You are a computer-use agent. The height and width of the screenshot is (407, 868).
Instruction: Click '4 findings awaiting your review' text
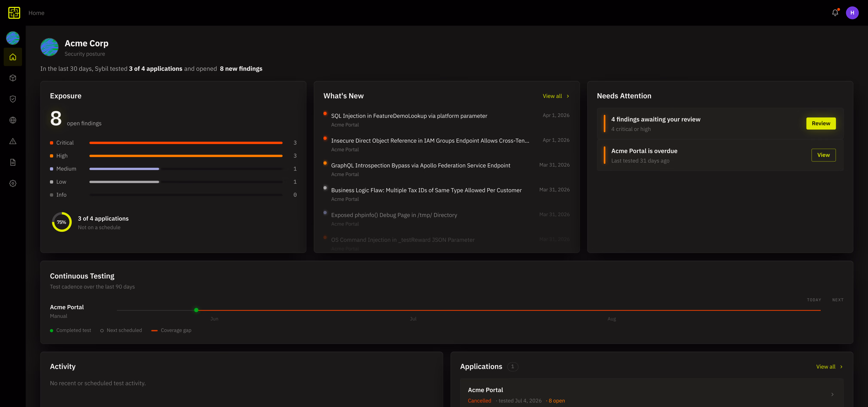(x=655, y=120)
